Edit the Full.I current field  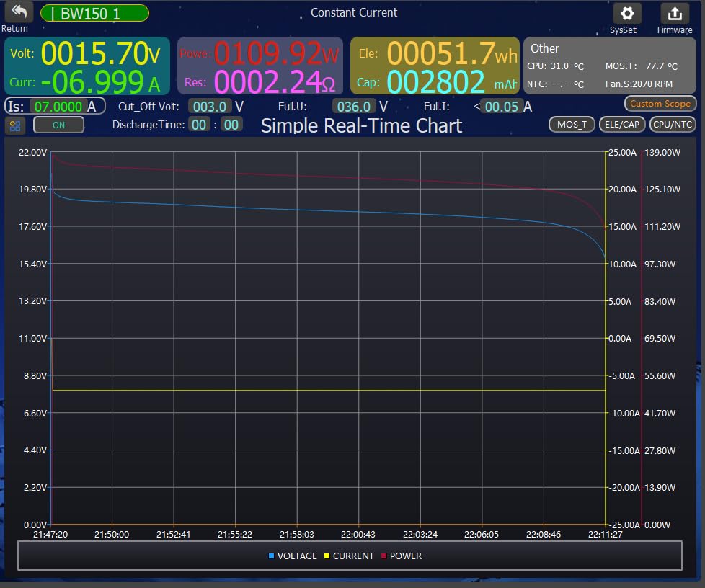[502, 107]
